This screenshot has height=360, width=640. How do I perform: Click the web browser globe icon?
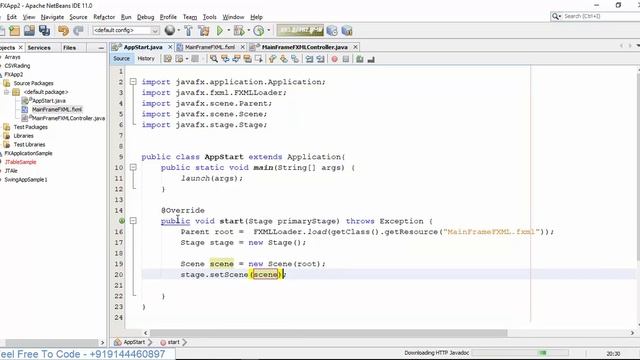(169, 30)
